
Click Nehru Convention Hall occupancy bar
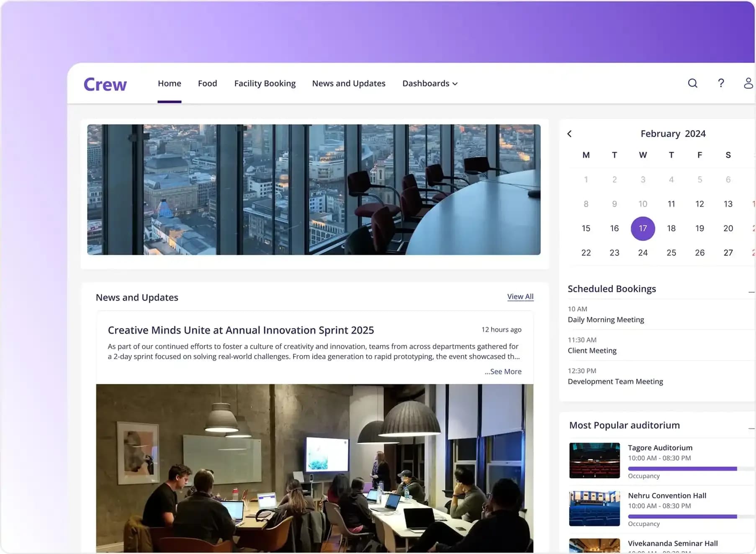coord(692,516)
